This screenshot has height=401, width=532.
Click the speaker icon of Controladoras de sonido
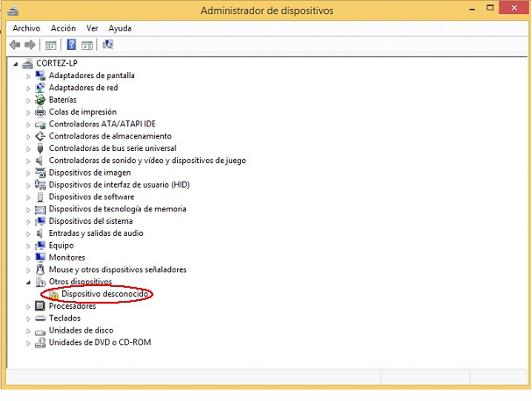(39, 161)
